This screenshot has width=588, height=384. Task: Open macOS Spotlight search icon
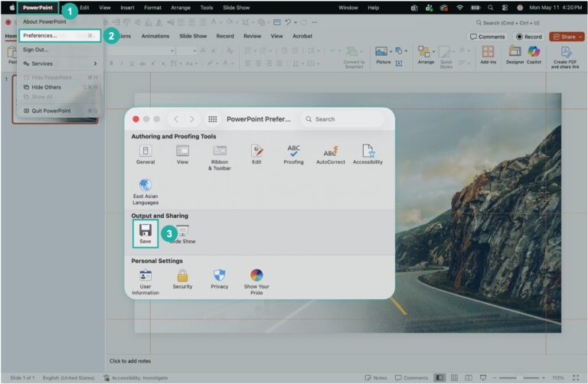coord(491,8)
